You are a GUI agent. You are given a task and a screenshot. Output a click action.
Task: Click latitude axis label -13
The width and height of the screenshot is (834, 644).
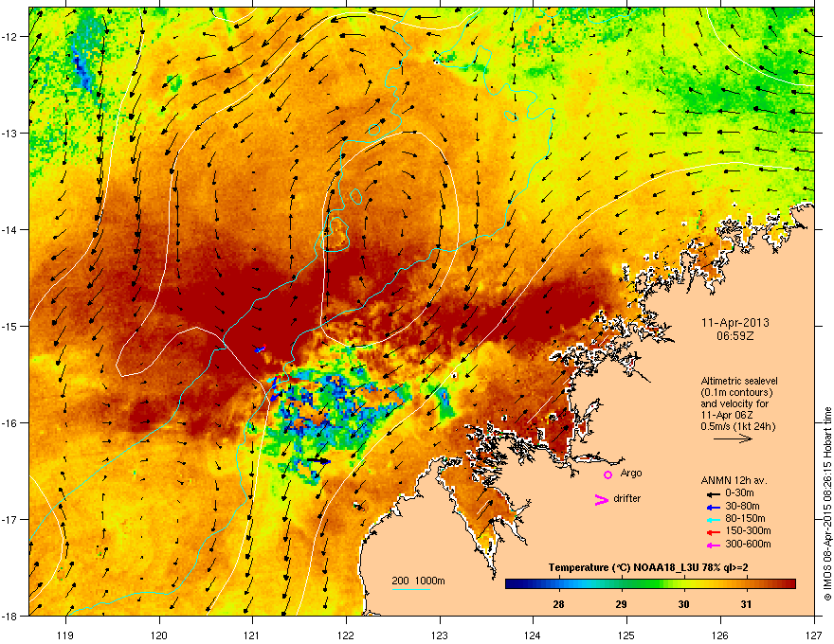9,133
